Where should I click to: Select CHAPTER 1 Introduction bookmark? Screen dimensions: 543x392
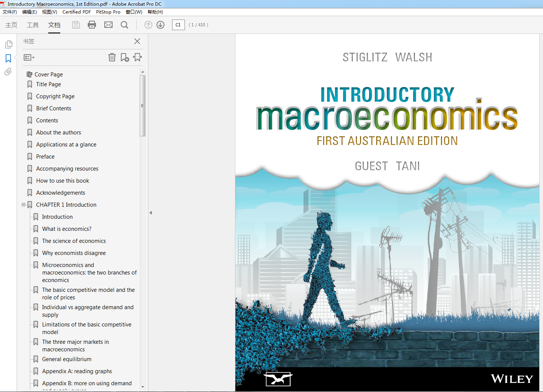(66, 205)
